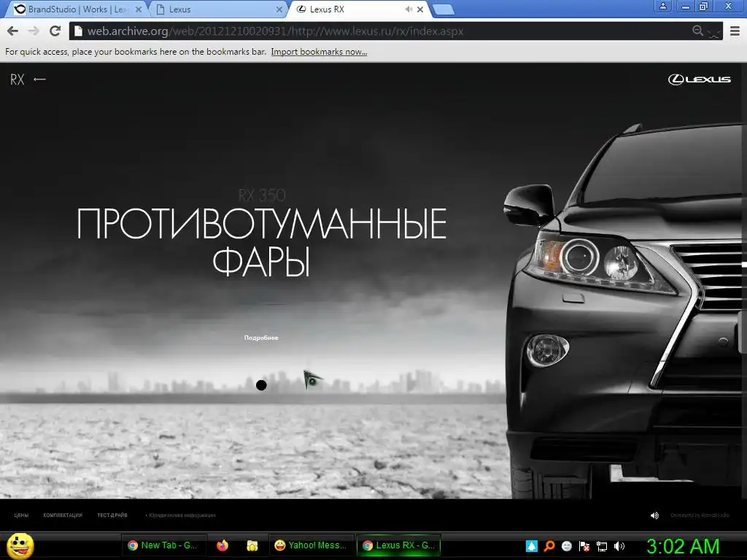
Task: Close the BrandStudio tab
Action: (x=138, y=9)
